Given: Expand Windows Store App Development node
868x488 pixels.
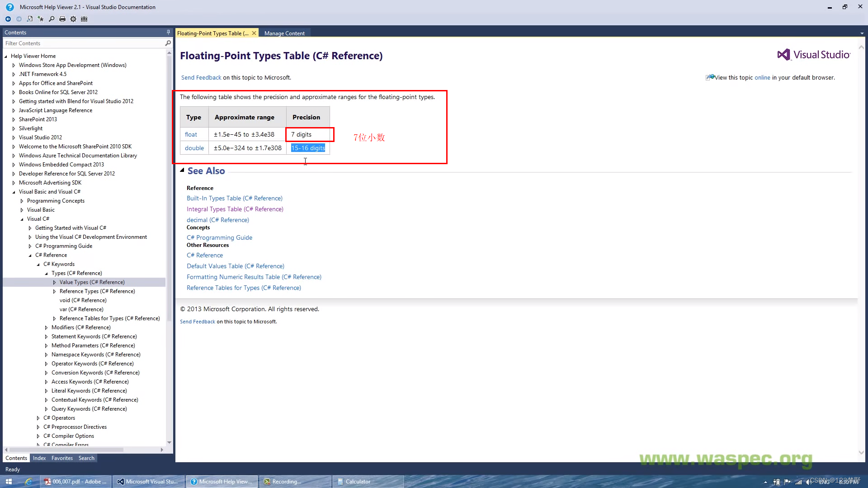Looking at the screenshot, I should point(14,65).
